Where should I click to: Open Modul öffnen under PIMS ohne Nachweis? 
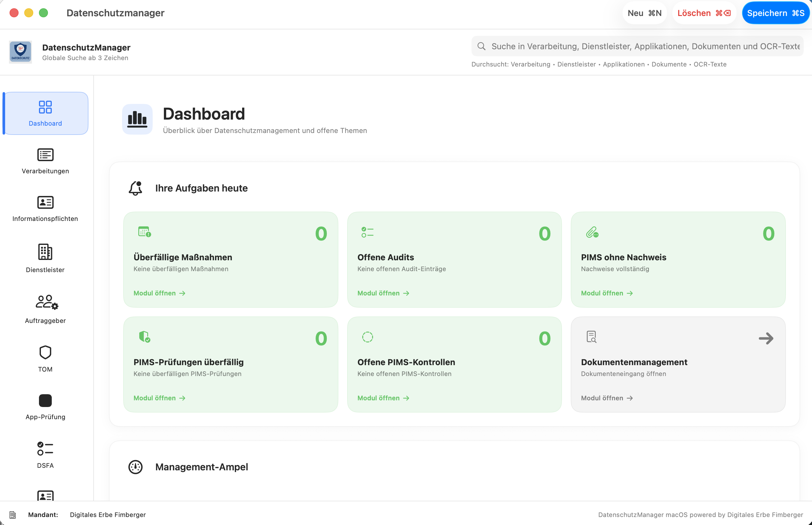point(607,293)
